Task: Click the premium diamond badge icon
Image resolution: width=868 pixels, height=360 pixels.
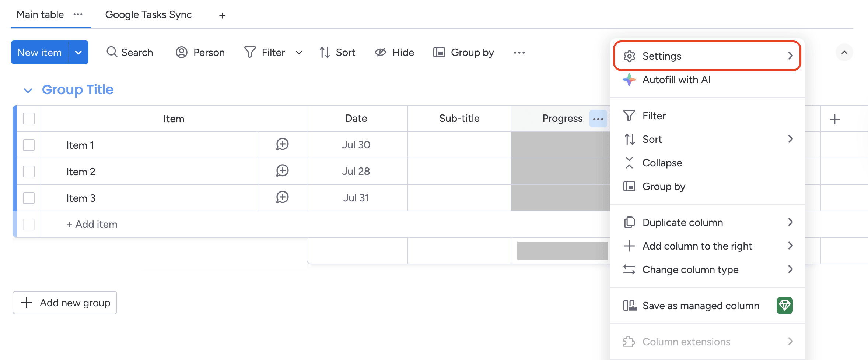Action: (x=785, y=306)
